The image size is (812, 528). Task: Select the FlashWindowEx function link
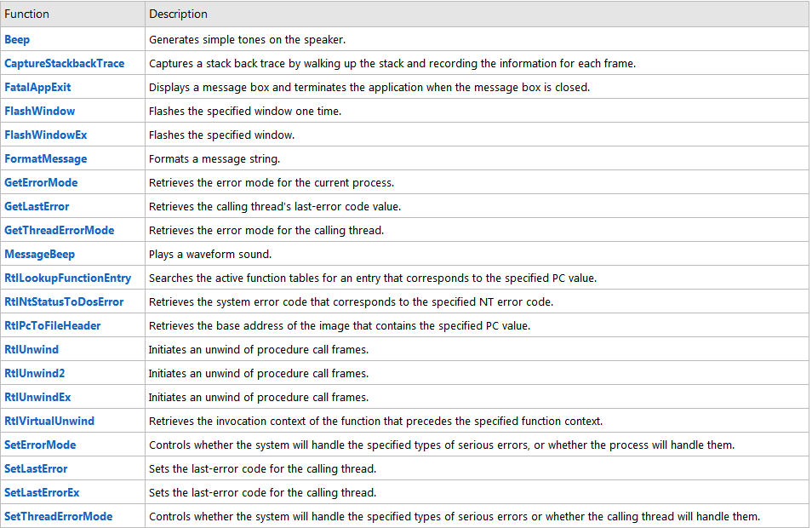[x=46, y=135]
